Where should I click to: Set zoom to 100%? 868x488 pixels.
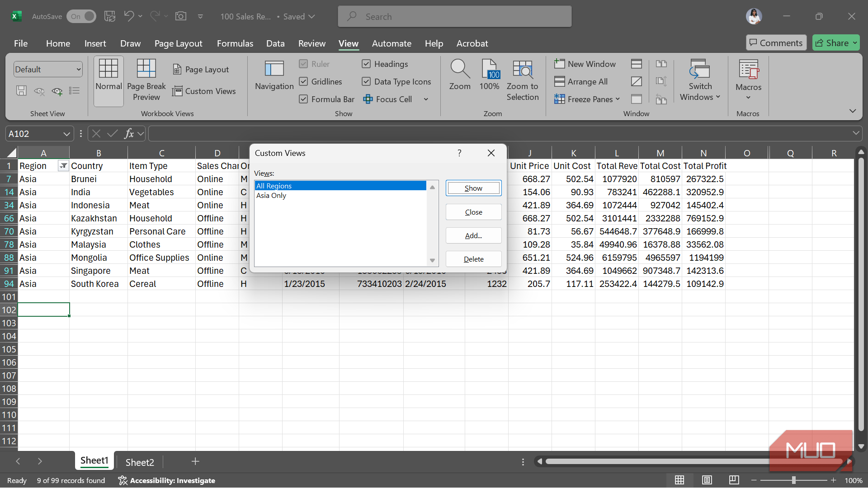490,75
